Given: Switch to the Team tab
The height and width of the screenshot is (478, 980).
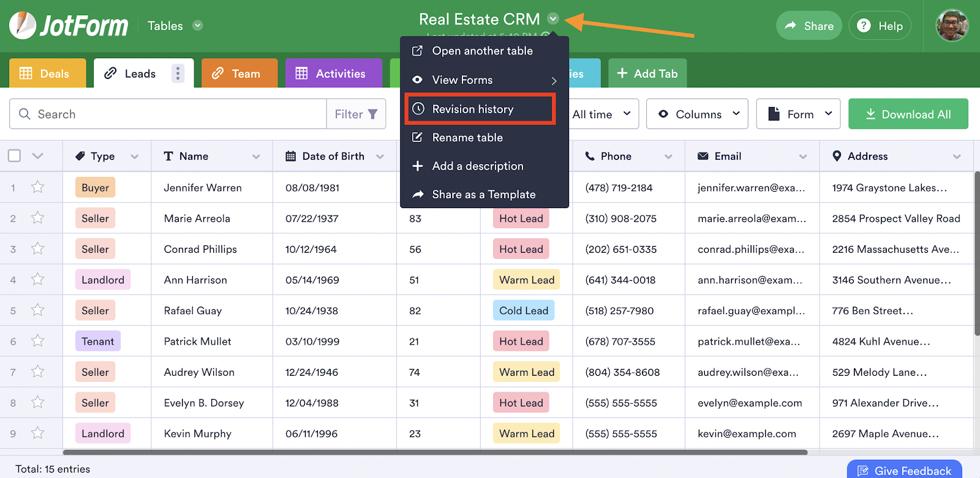Looking at the screenshot, I should 239,73.
